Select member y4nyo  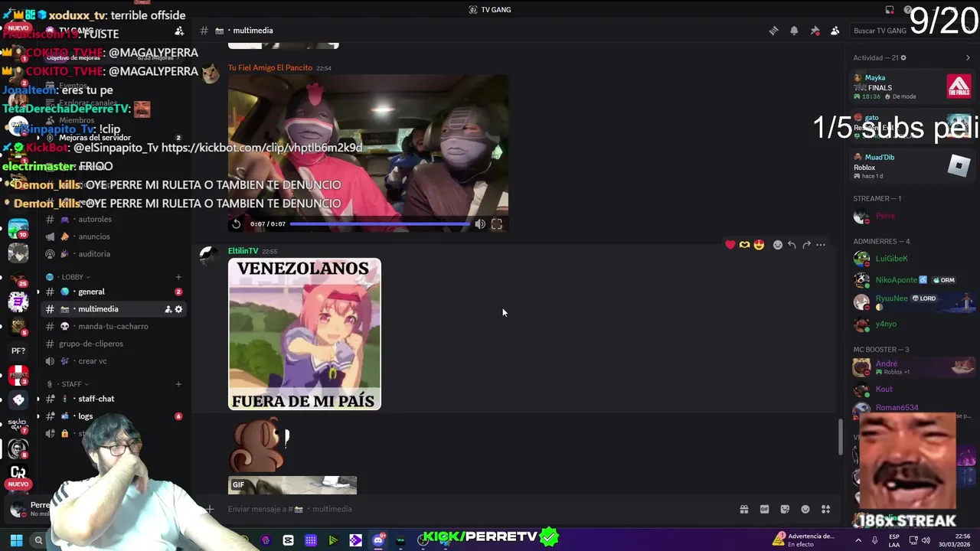912,324
